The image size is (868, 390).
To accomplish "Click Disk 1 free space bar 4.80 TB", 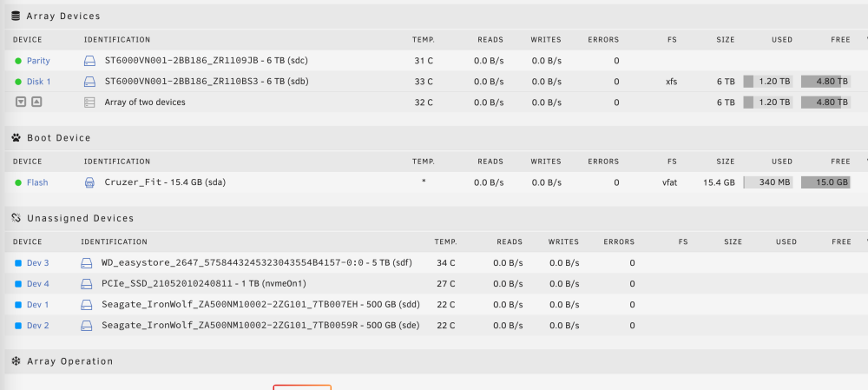I will [825, 82].
